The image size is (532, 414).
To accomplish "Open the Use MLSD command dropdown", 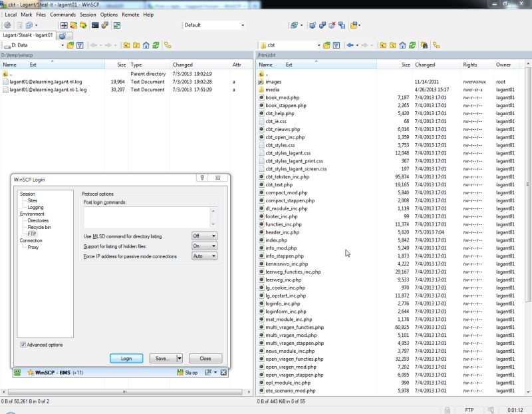I will tap(203, 236).
